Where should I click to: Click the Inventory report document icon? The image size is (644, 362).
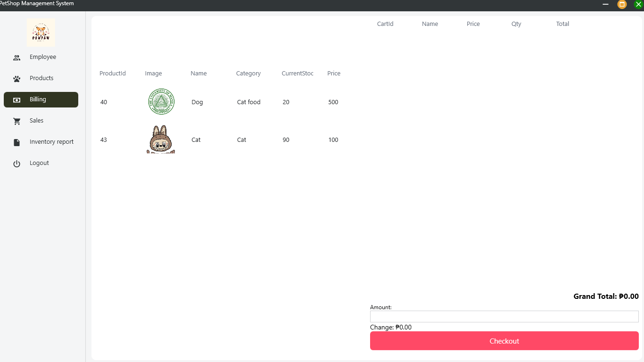click(17, 142)
